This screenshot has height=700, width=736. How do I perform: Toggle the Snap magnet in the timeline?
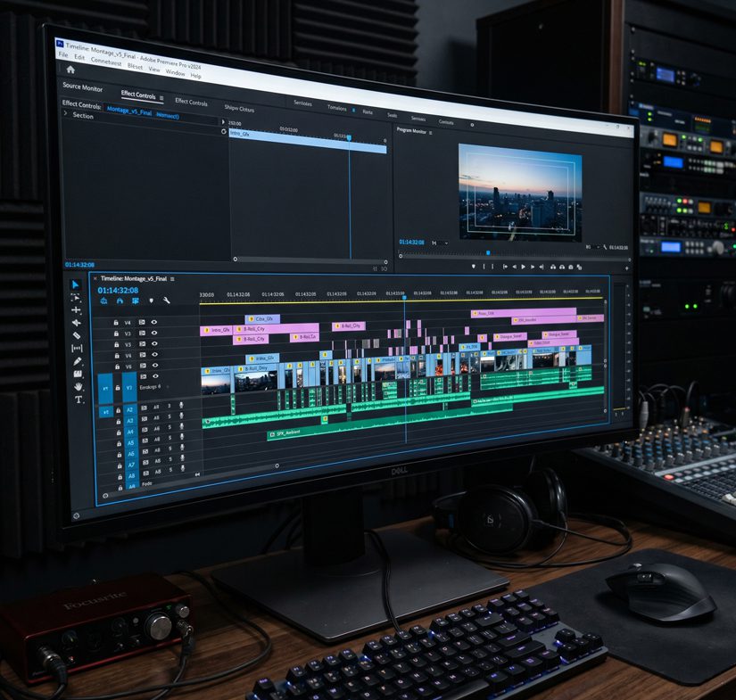point(120,301)
